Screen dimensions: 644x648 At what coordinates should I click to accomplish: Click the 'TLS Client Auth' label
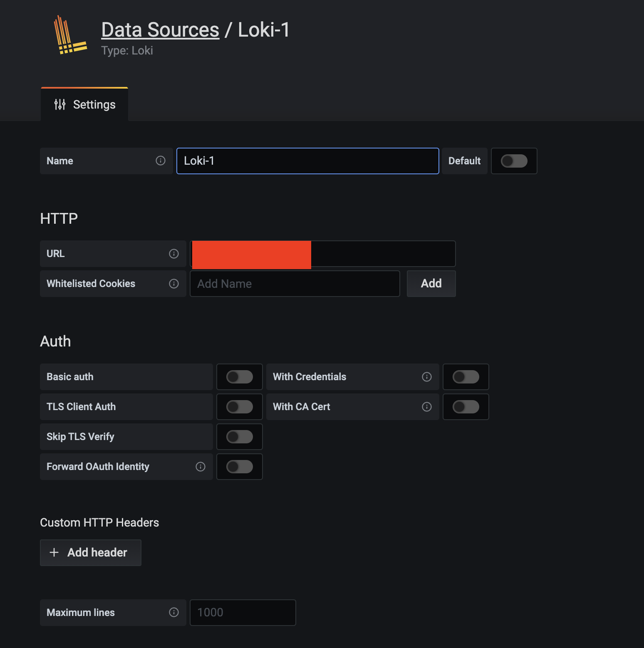click(x=81, y=407)
